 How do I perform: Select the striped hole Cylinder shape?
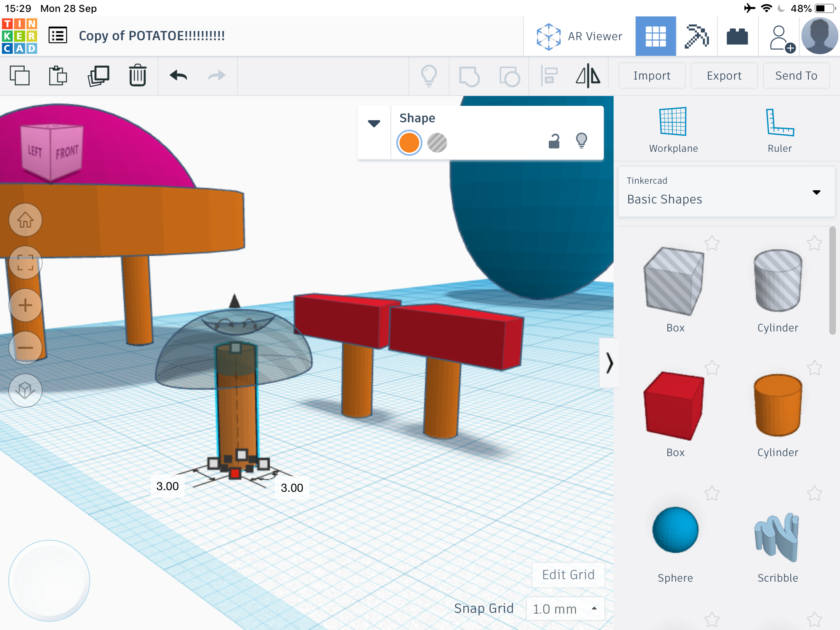[x=778, y=281]
